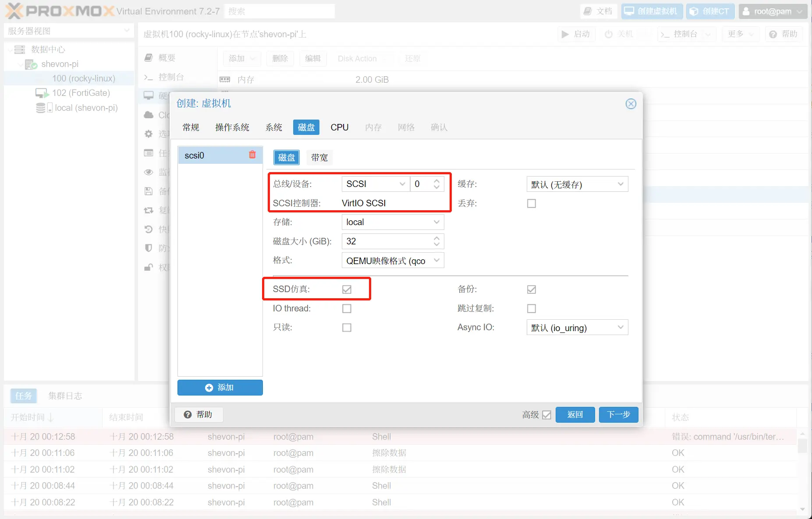Close the Create VM dialog
The image size is (812, 519).
click(x=631, y=104)
